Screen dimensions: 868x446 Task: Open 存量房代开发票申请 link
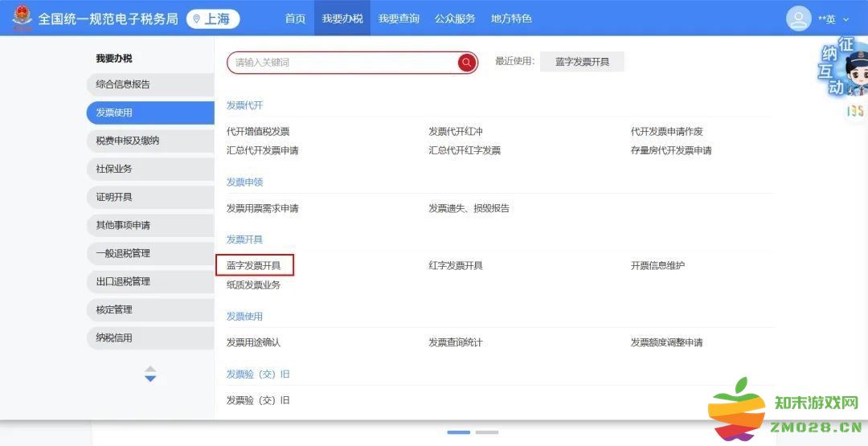tap(671, 150)
